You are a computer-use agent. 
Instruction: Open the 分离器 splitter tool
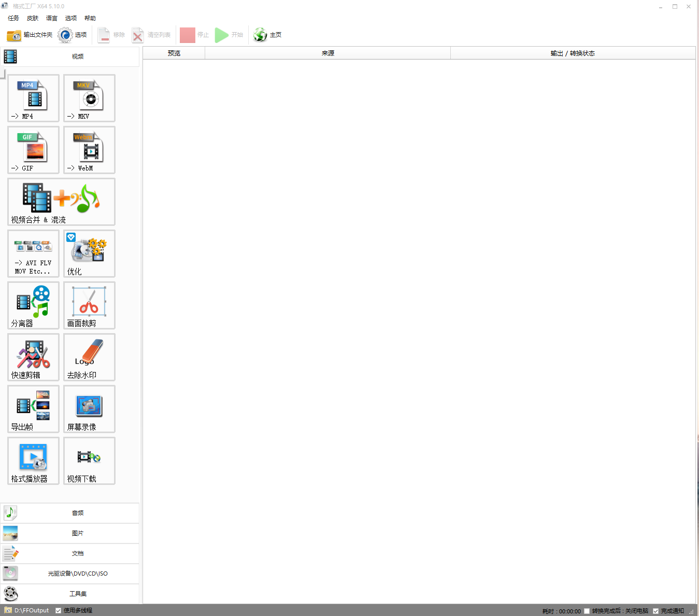[x=33, y=305]
